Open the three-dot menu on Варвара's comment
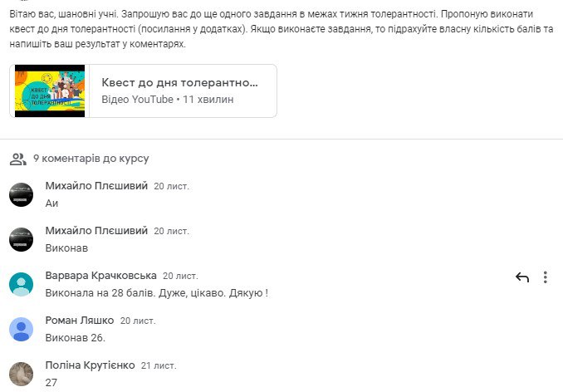Viewport: 563px width, 392px height. (545, 277)
